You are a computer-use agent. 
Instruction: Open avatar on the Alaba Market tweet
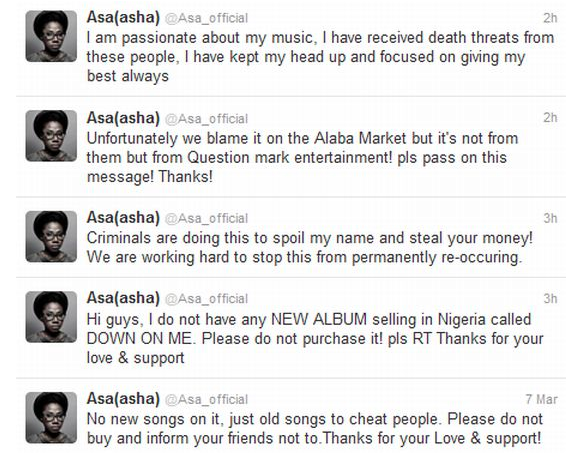click(51, 136)
